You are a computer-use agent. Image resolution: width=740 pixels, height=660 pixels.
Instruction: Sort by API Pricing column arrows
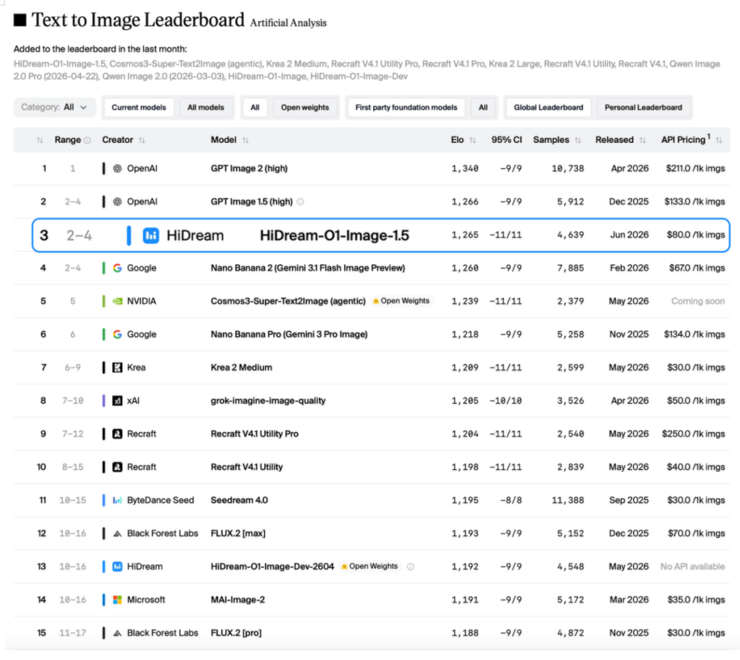(719, 140)
